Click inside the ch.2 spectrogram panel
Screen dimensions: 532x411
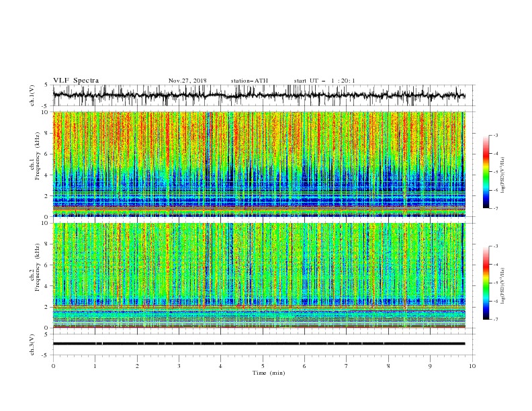tap(259, 275)
